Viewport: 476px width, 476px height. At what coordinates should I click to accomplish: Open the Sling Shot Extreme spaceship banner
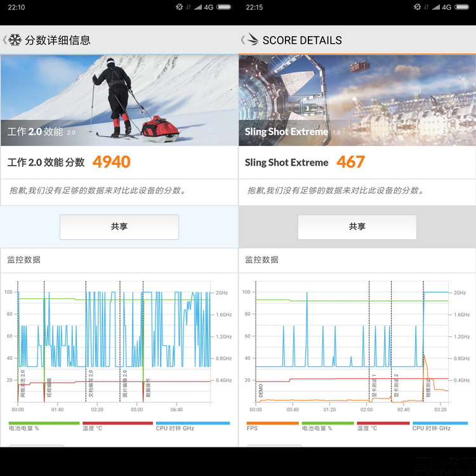[x=357, y=100]
